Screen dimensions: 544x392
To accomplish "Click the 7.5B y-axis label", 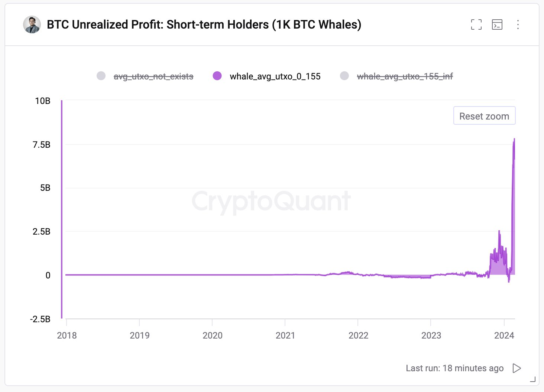I will [42, 145].
